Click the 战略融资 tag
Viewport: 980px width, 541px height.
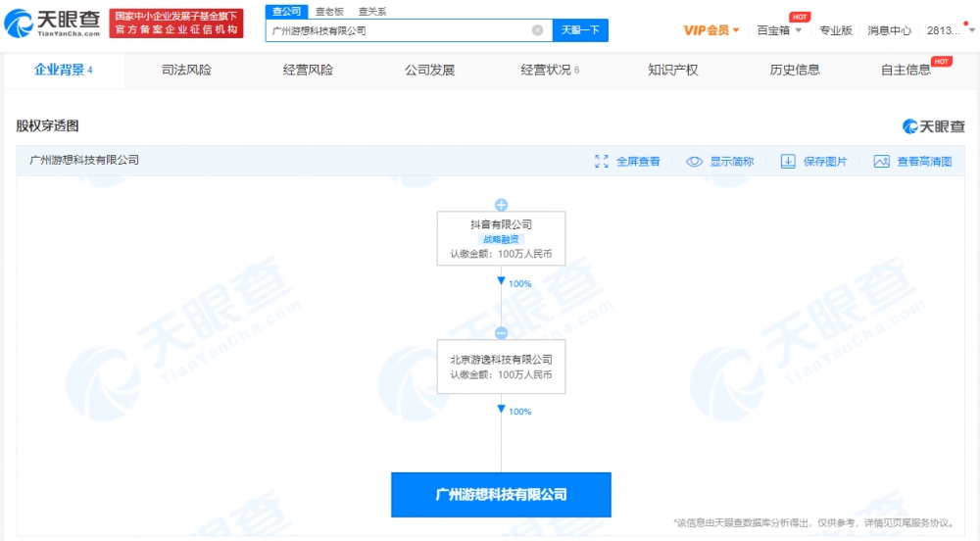coord(501,239)
